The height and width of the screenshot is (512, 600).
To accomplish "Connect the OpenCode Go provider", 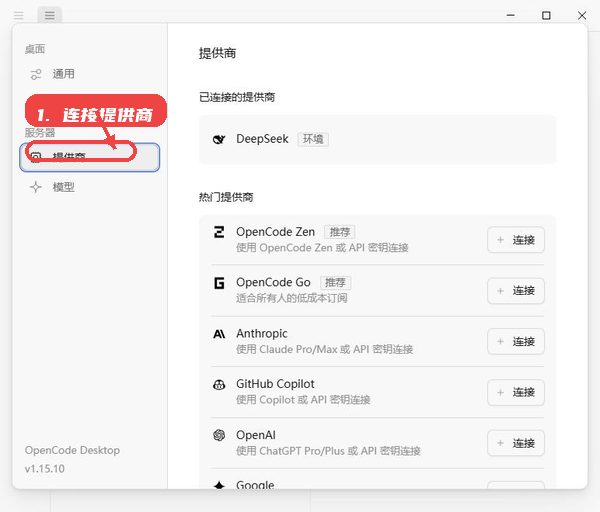I will pyautogui.click(x=516, y=291).
